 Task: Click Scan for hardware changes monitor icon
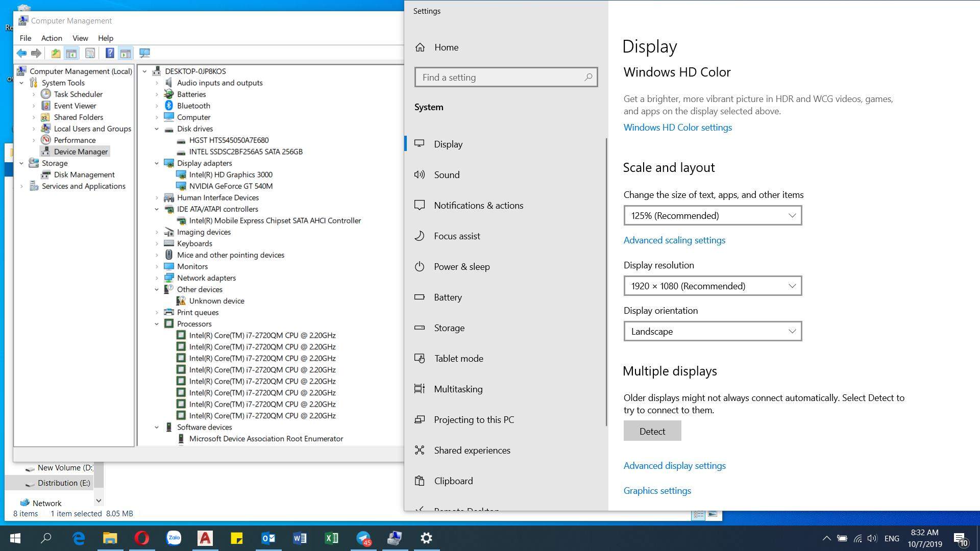pyautogui.click(x=144, y=53)
